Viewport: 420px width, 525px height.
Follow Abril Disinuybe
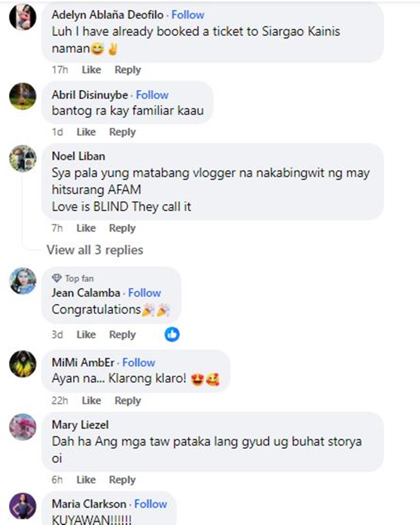[x=152, y=95]
